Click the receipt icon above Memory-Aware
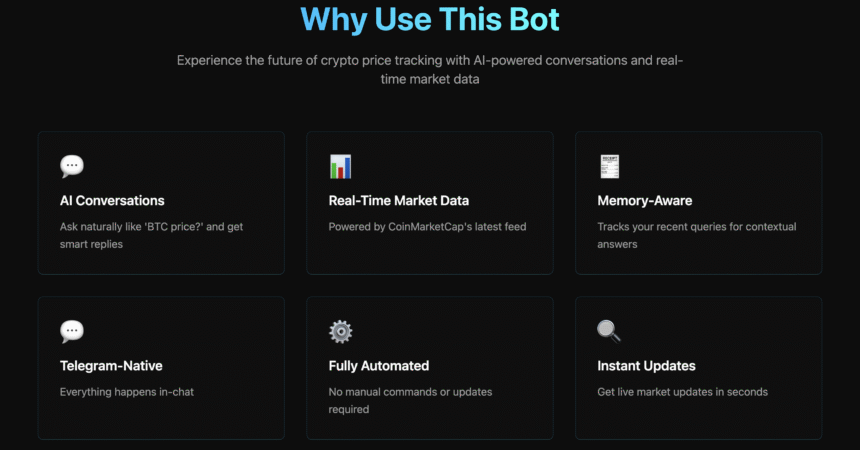860x450 pixels. pyautogui.click(x=609, y=166)
